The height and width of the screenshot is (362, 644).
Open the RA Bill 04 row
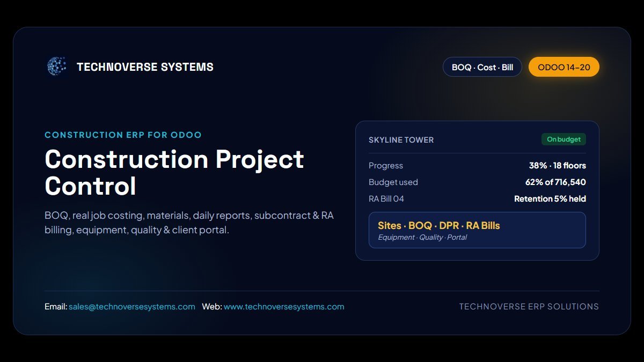(x=477, y=199)
